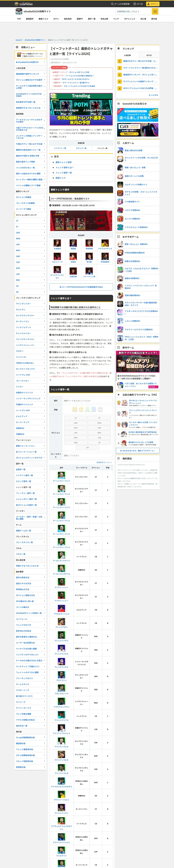Toggle the LWG position filter button
The height and width of the screenshot is (868, 174).
(76, 423)
